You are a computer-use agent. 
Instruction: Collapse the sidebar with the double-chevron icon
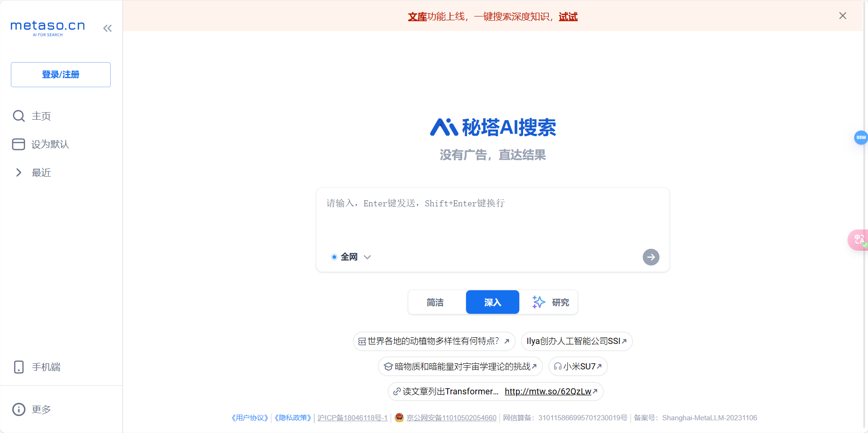[x=107, y=28]
